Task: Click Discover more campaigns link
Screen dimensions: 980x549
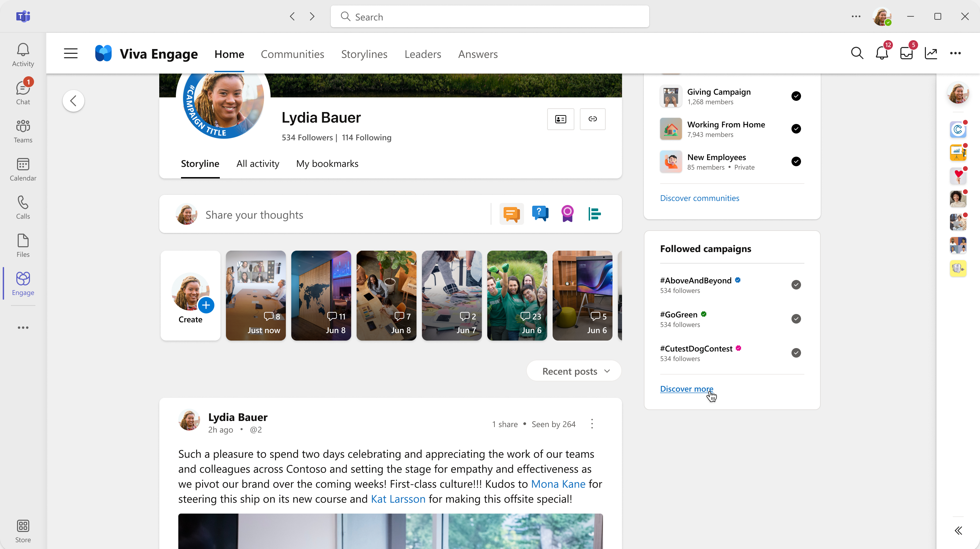Action: coord(687,389)
